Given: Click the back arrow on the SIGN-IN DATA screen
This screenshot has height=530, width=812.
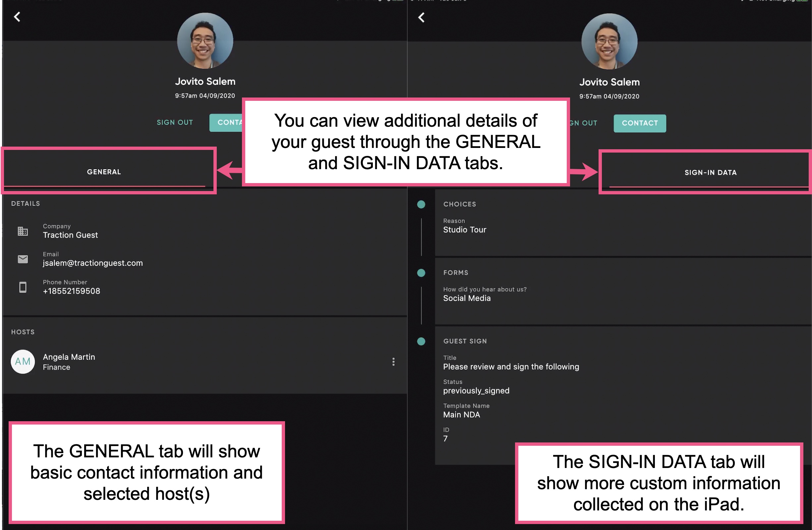Looking at the screenshot, I should tap(422, 18).
